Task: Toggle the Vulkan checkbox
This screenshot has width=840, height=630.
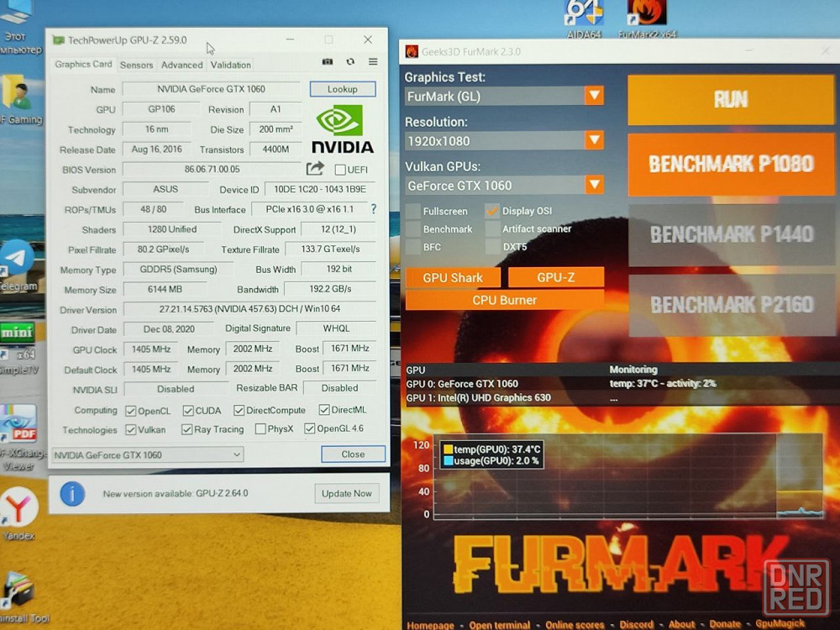Action: coord(130,429)
